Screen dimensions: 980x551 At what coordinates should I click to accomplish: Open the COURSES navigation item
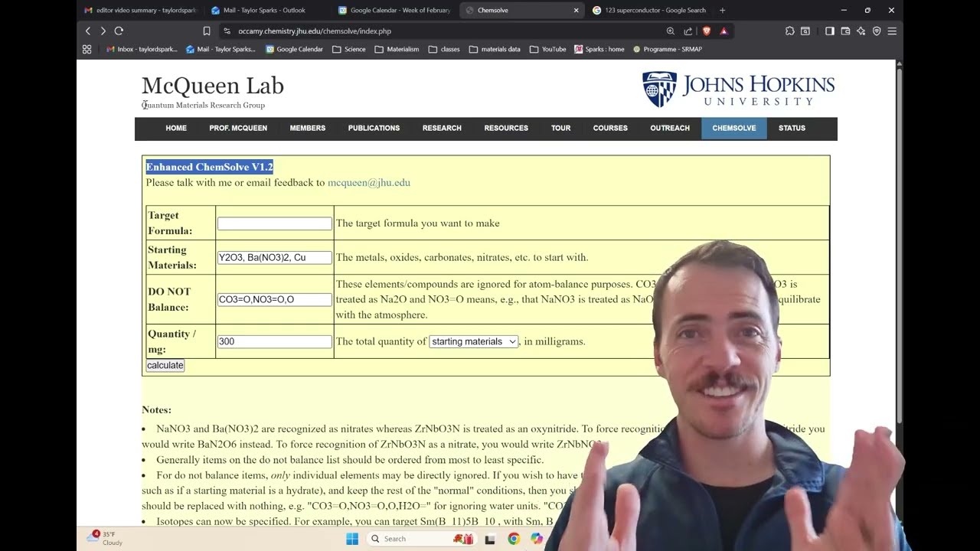pos(610,129)
